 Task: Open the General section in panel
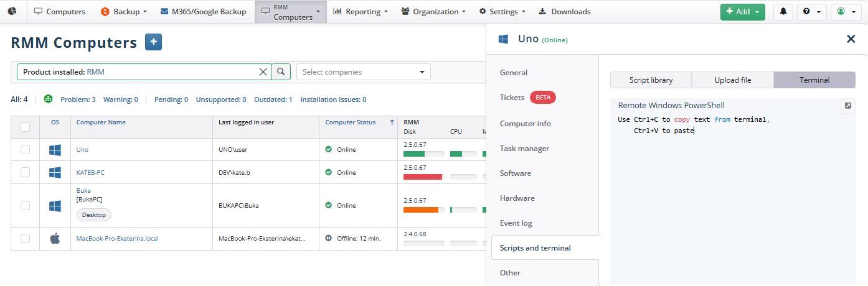pos(514,73)
